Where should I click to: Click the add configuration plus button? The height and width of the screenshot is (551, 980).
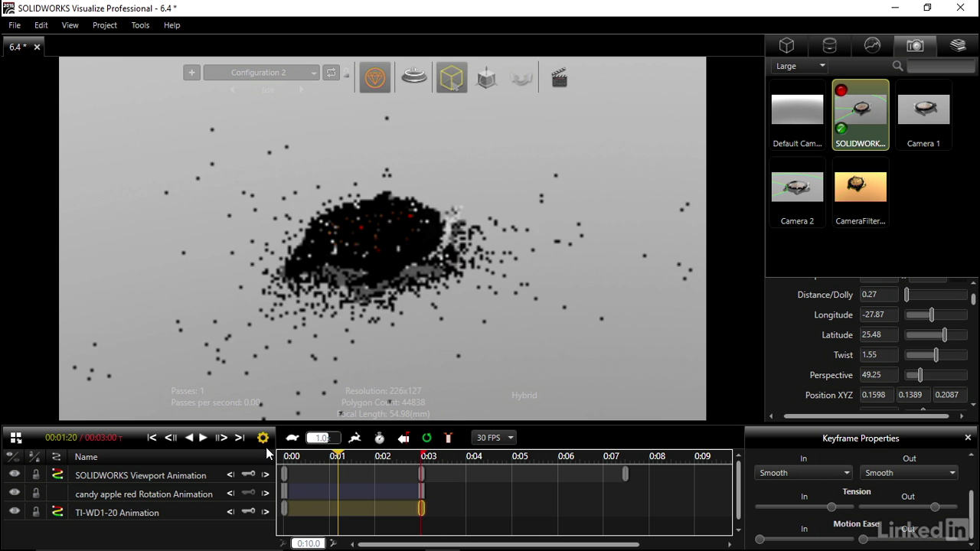tap(191, 73)
